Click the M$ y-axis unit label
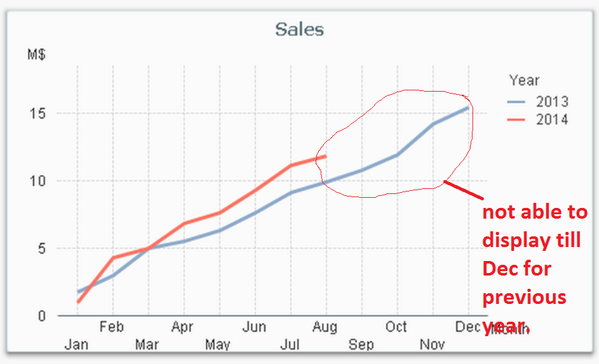 click(36, 54)
